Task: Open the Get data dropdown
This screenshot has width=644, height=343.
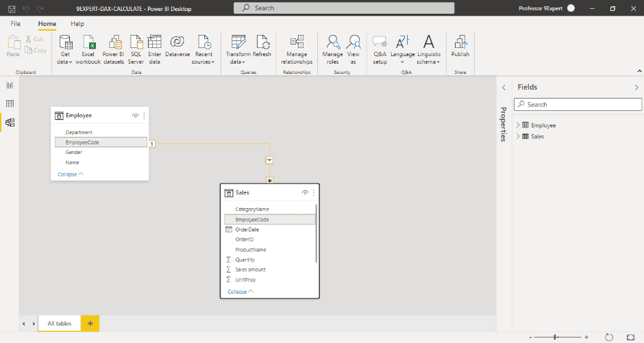Action: click(x=65, y=62)
